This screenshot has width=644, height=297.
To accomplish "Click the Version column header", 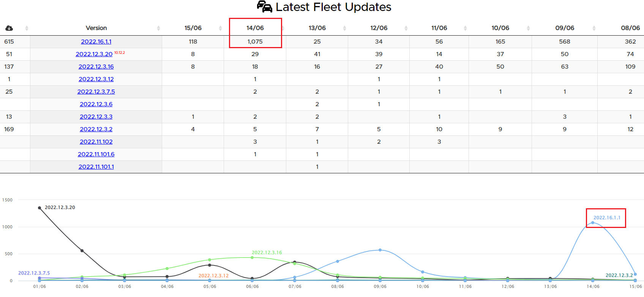I will click(x=96, y=28).
